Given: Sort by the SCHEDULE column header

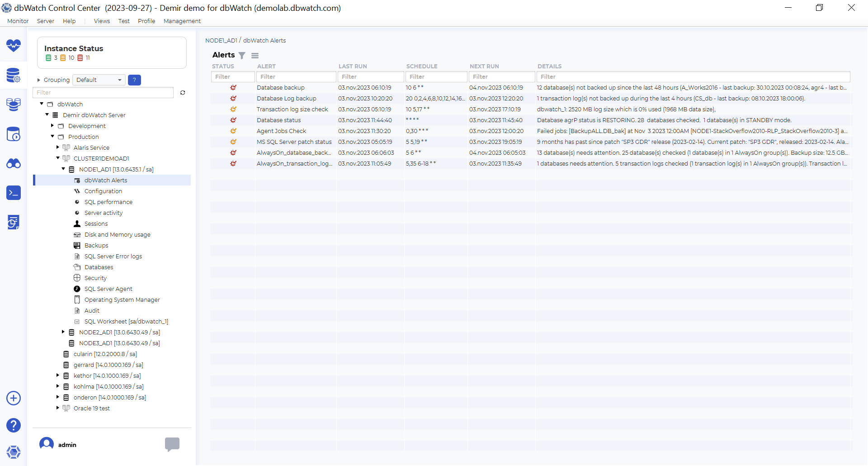Looking at the screenshot, I should [422, 66].
